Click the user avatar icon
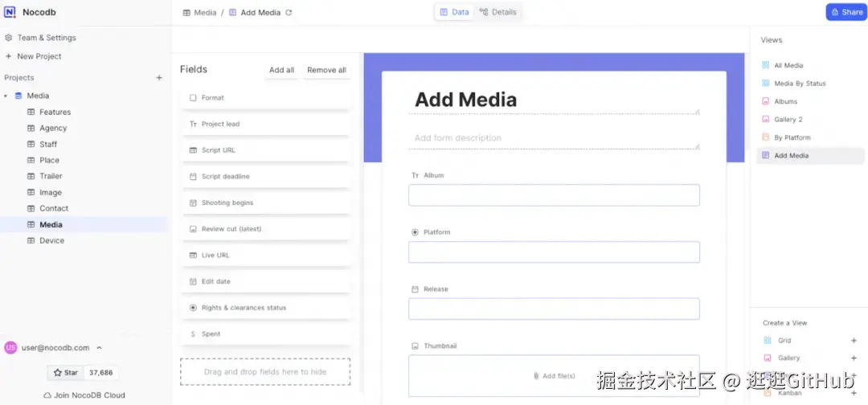This screenshot has height=405, width=868. coord(10,347)
